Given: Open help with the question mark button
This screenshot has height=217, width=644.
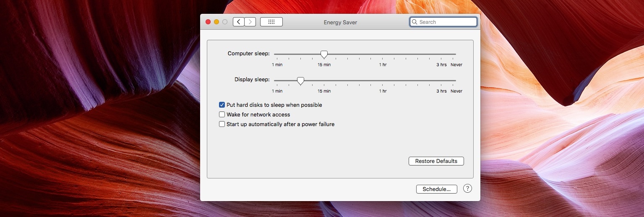Looking at the screenshot, I should coord(467,189).
